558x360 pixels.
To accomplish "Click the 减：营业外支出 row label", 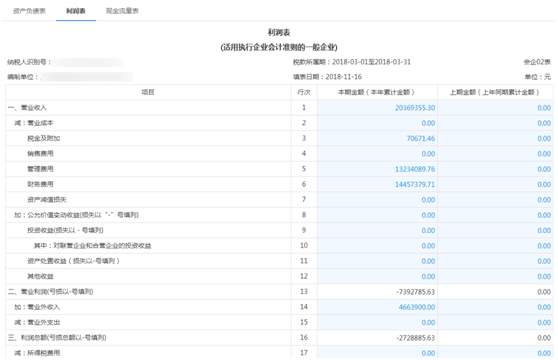I will tap(37, 322).
